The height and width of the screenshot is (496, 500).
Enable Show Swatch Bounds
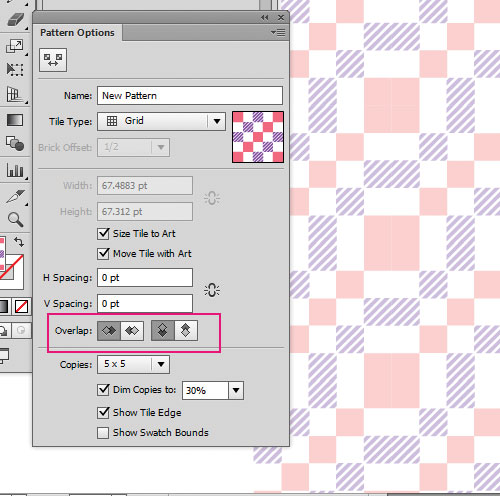click(x=103, y=433)
